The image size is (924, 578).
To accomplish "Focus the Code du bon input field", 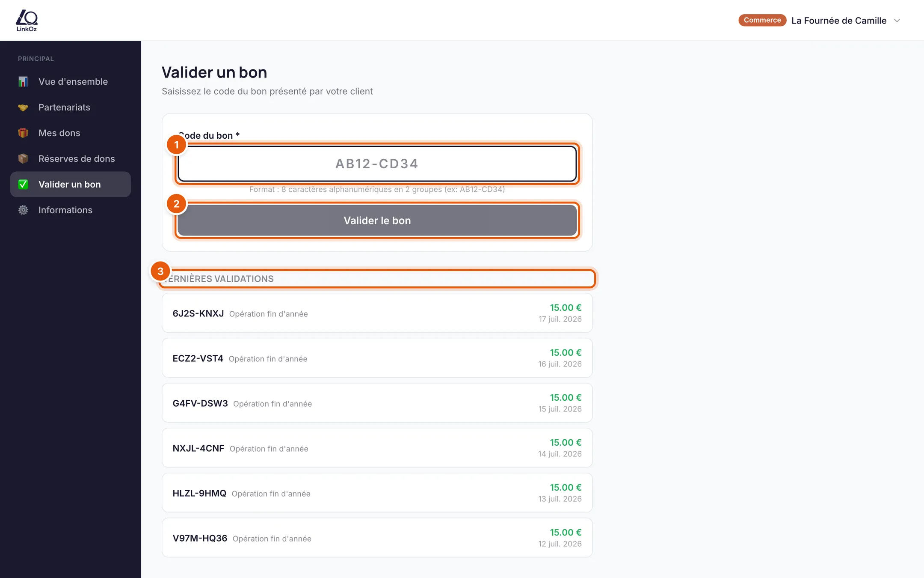I will click(x=377, y=164).
